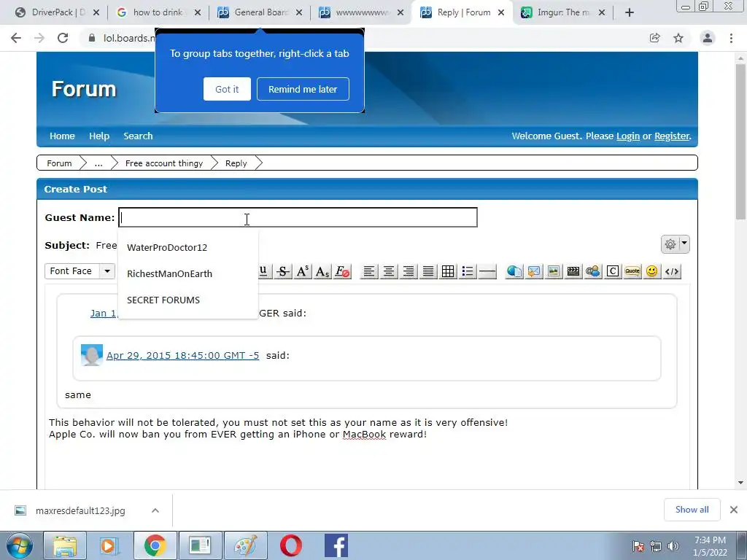The height and width of the screenshot is (560, 747).
Task: Go to the Forum breadcrumb
Action: pos(59,163)
